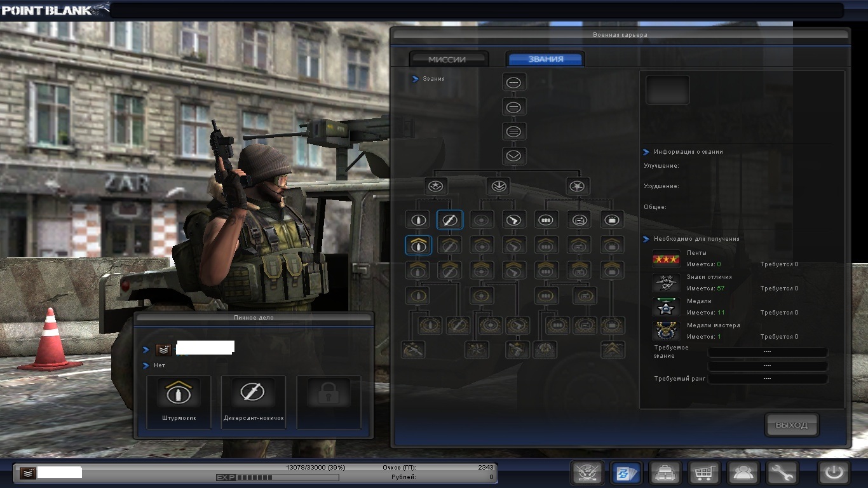Click the Медали star medal icon

(x=666, y=308)
